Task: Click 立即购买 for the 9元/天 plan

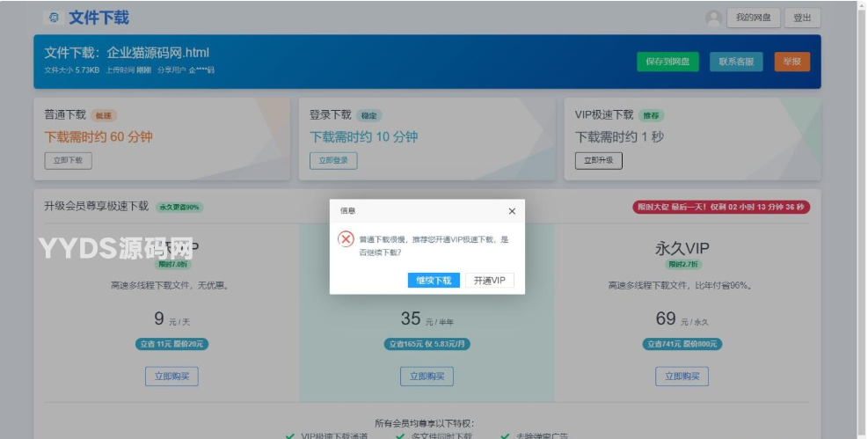Action: pos(171,377)
